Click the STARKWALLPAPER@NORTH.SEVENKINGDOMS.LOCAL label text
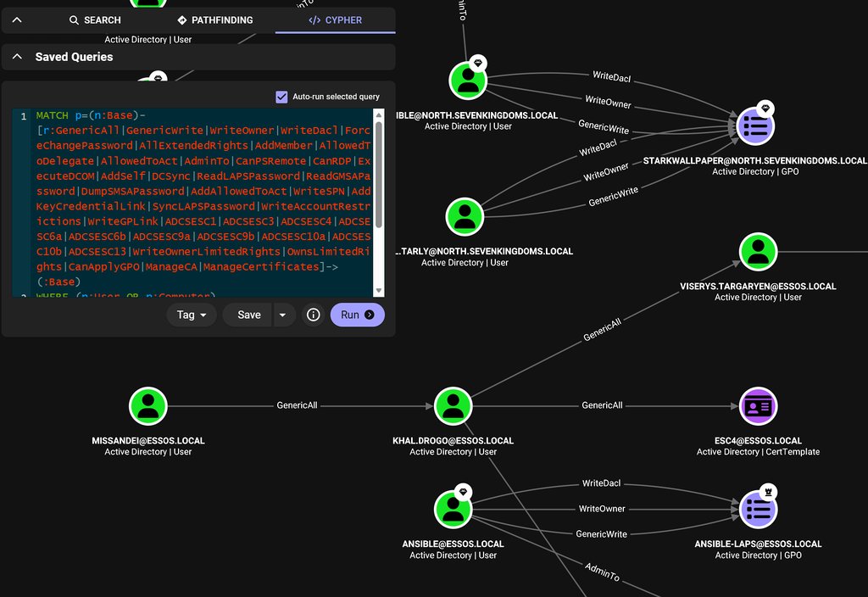 tap(755, 160)
